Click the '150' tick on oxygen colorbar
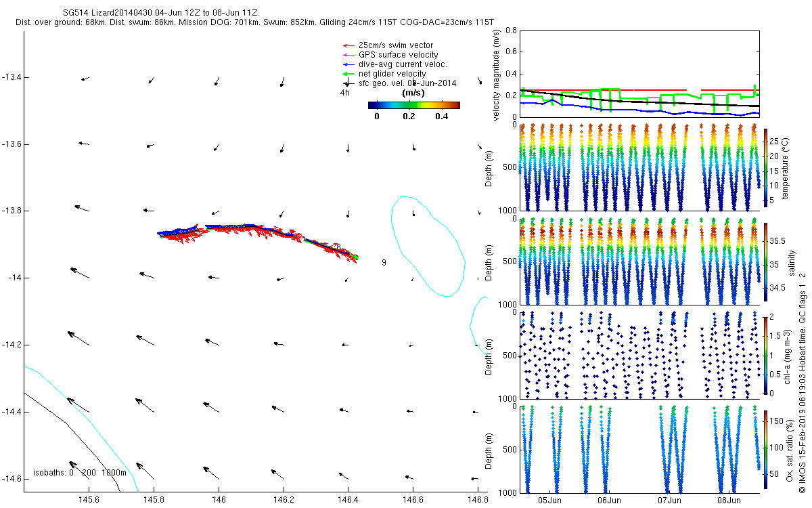 click(777, 421)
